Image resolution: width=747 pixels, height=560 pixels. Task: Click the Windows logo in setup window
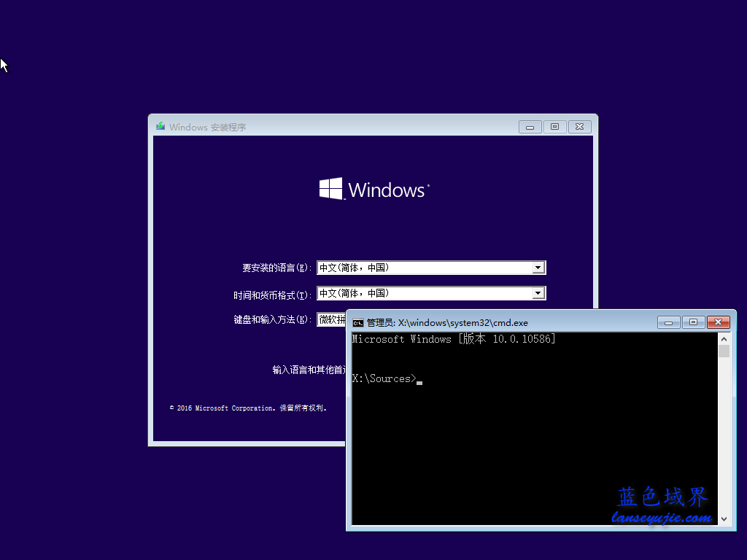[x=374, y=189]
